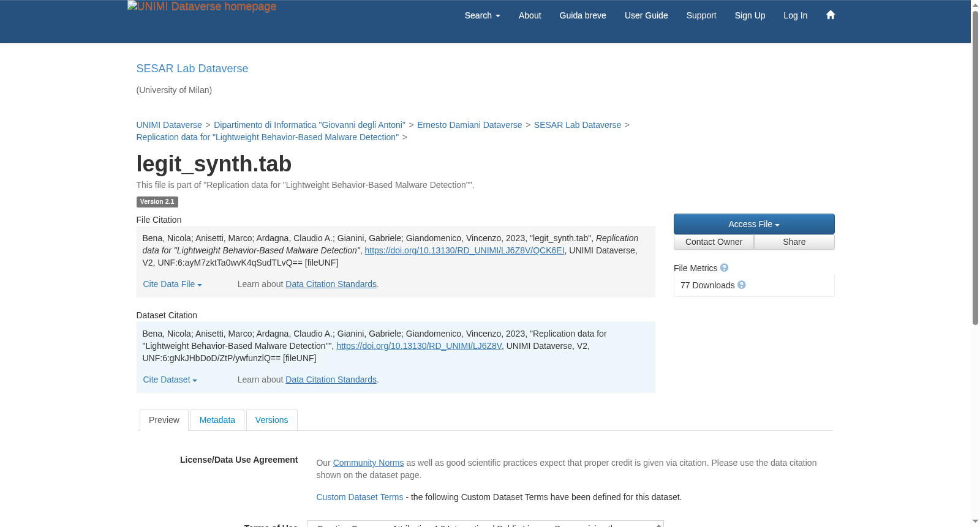Open Data Citation Standards in Dataset Citation

click(x=331, y=379)
